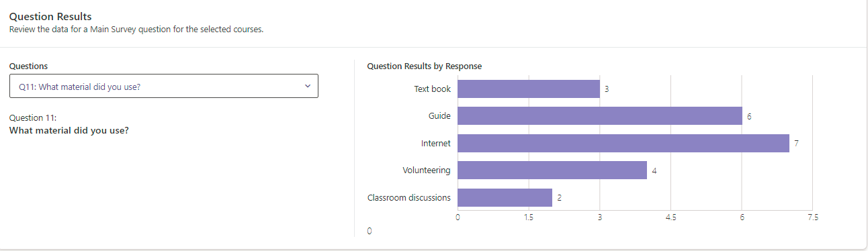Click the Guide bar in the chart

600,116
